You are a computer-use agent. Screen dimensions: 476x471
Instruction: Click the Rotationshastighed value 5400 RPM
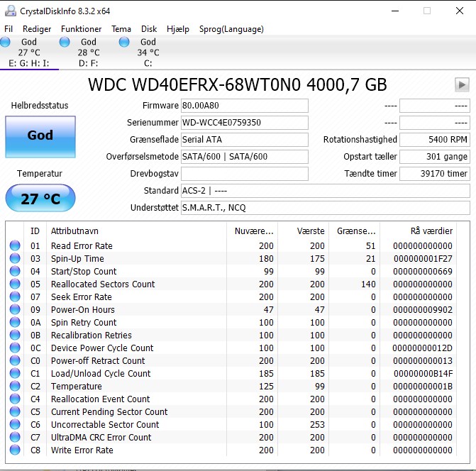coord(435,140)
